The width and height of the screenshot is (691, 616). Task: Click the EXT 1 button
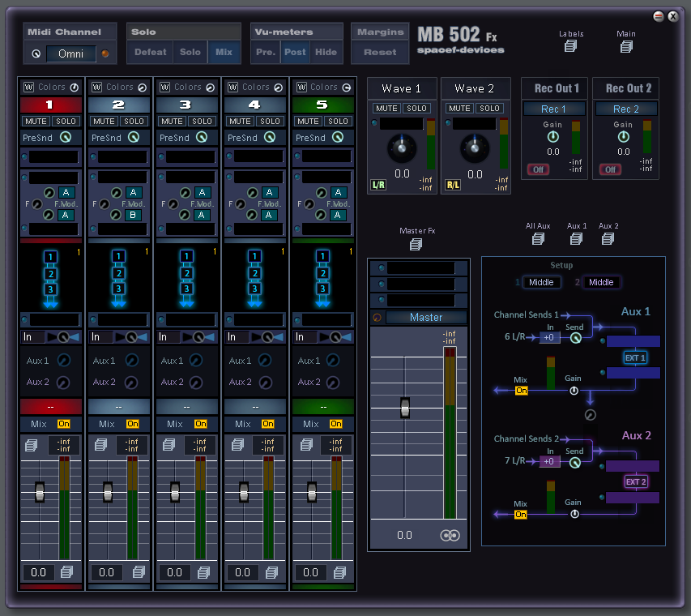635,357
